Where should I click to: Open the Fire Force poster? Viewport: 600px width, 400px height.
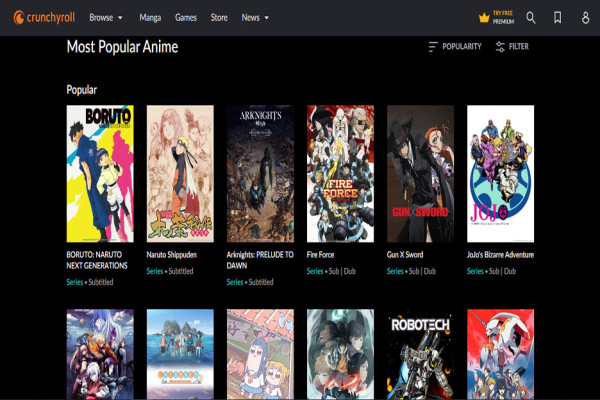[x=340, y=174]
